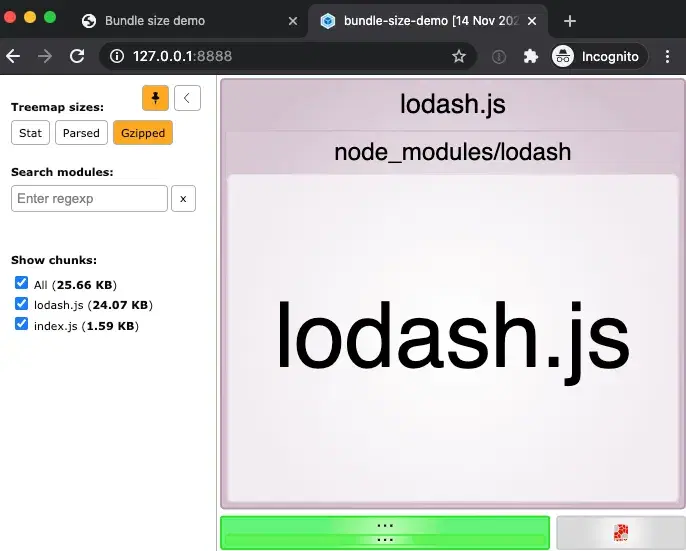686x551 pixels.
Task: Clear the module search with x button
Action: [x=183, y=199]
